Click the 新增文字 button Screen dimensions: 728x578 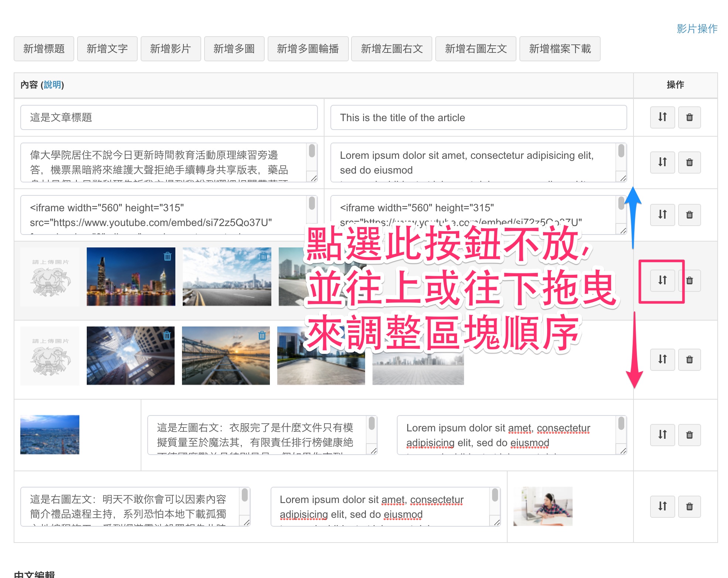pyautogui.click(x=107, y=49)
